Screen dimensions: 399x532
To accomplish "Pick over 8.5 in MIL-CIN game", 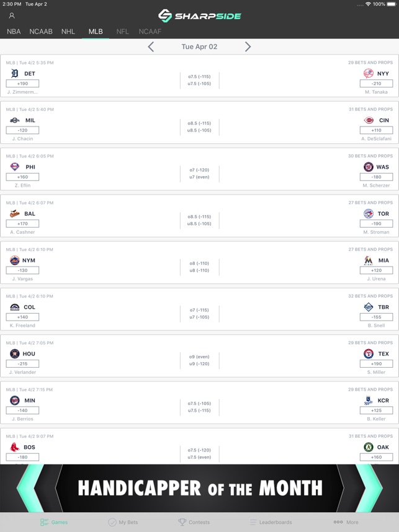I will point(199,123).
